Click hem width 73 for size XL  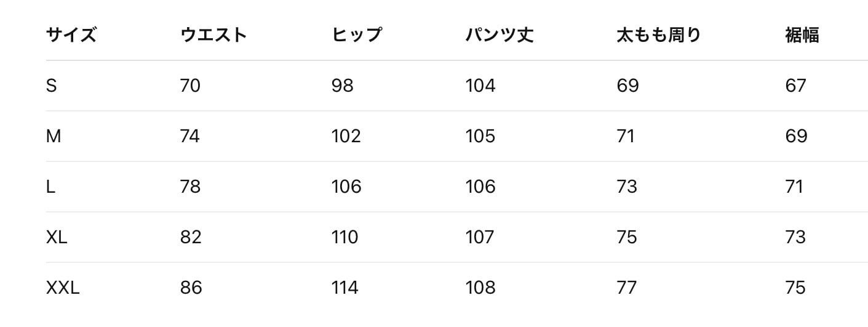click(x=795, y=237)
